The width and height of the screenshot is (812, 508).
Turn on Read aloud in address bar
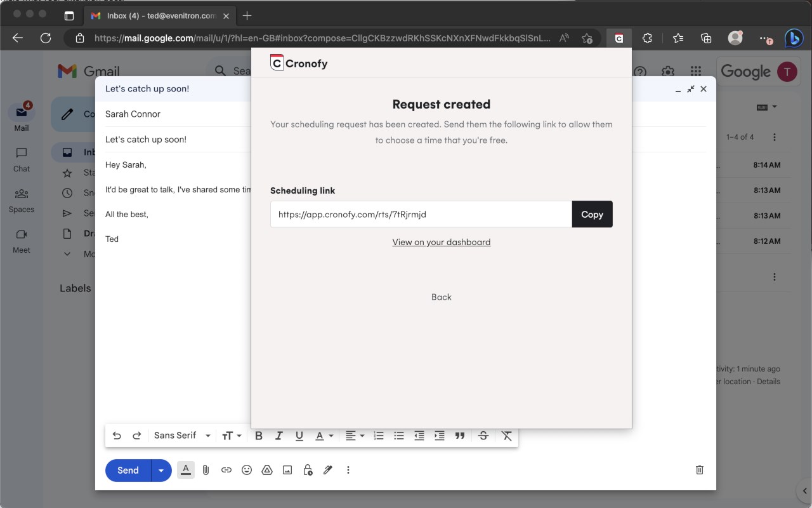tap(564, 38)
